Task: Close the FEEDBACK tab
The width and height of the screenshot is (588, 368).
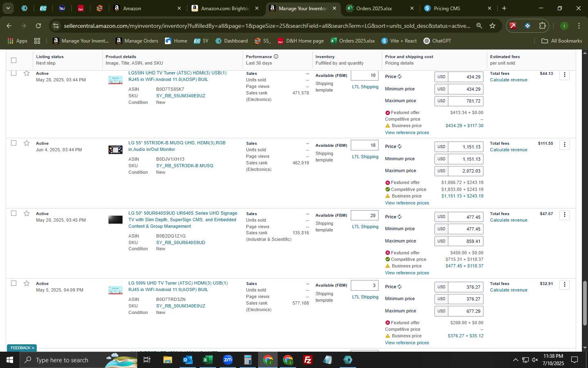Action: (33, 348)
